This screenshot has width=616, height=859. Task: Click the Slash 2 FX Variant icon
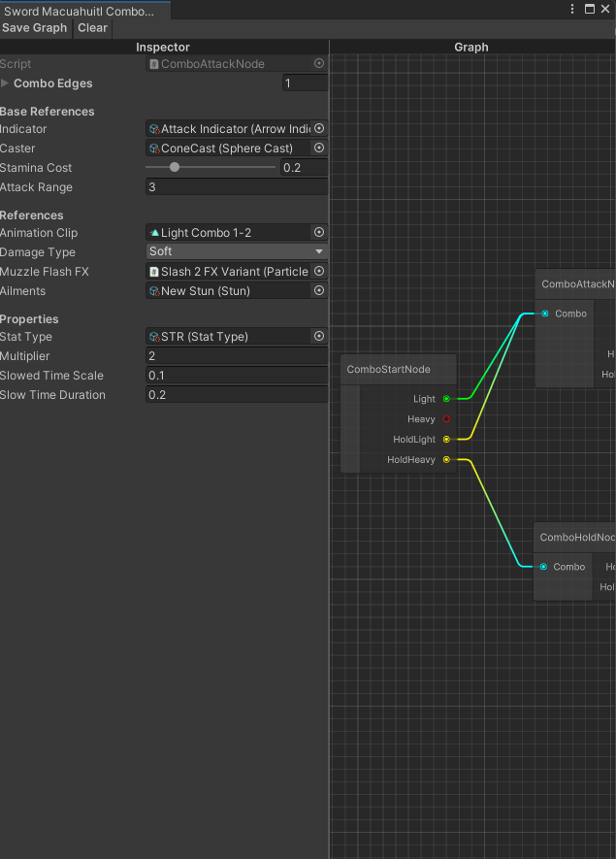(x=154, y=272)
